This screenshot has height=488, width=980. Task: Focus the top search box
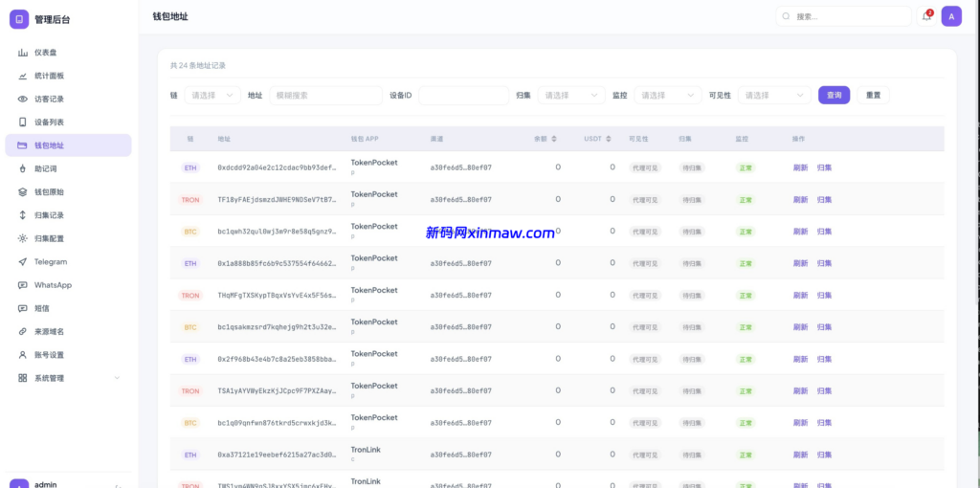(843, 17)
